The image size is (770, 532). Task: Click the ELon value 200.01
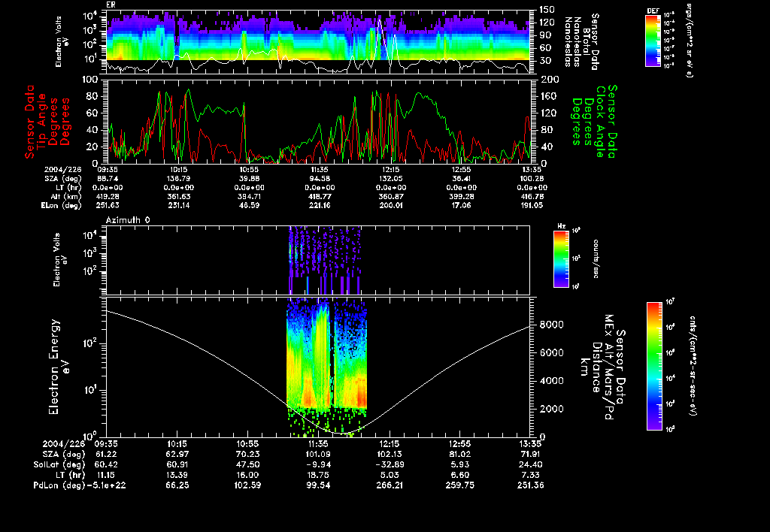pyautogui.click(x=391, y=205)
